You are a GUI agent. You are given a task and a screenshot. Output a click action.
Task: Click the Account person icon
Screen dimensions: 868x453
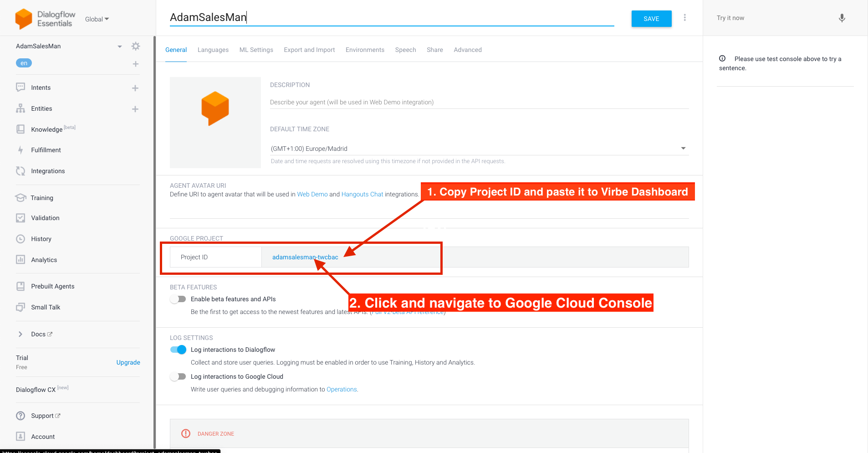point(20,437)
